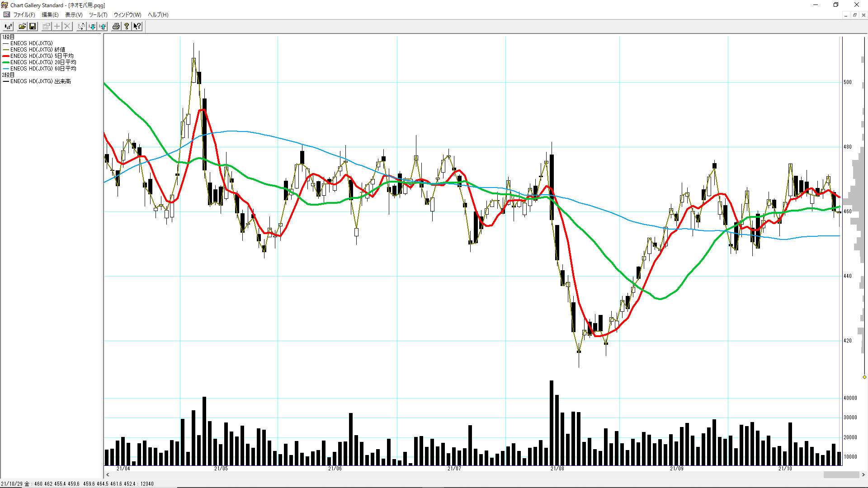This screenshot has height=488, width=868.
Task: Open the ファイル(F) menu
Action: (24, 15)
